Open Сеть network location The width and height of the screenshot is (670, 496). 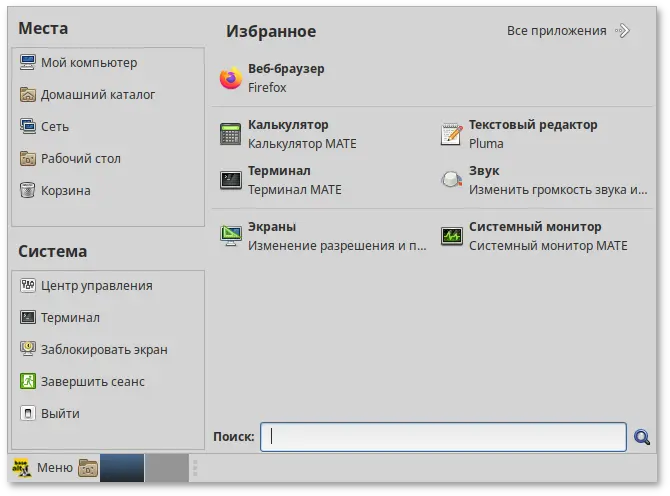54,127
